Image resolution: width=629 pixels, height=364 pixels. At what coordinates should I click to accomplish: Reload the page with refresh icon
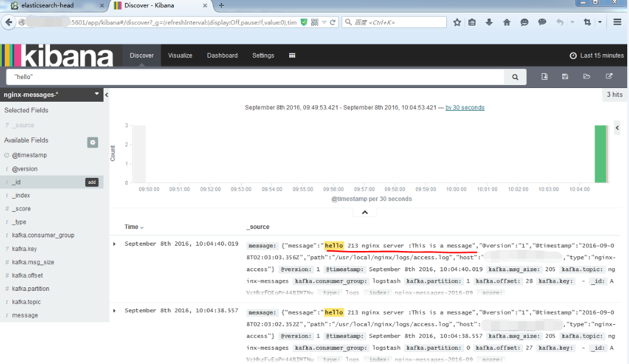point(333,23)
